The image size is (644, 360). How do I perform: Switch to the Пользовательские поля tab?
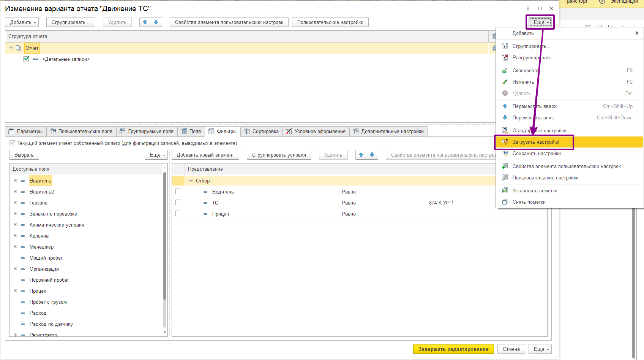tap(81, 131)
